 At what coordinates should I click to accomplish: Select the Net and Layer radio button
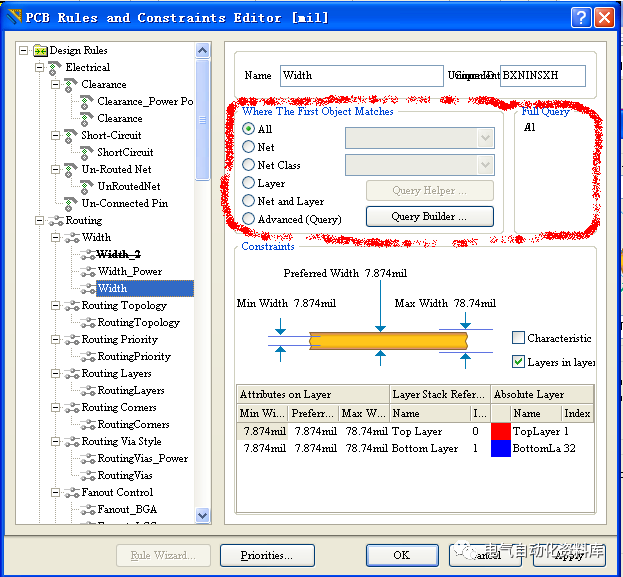click(248, 201)
